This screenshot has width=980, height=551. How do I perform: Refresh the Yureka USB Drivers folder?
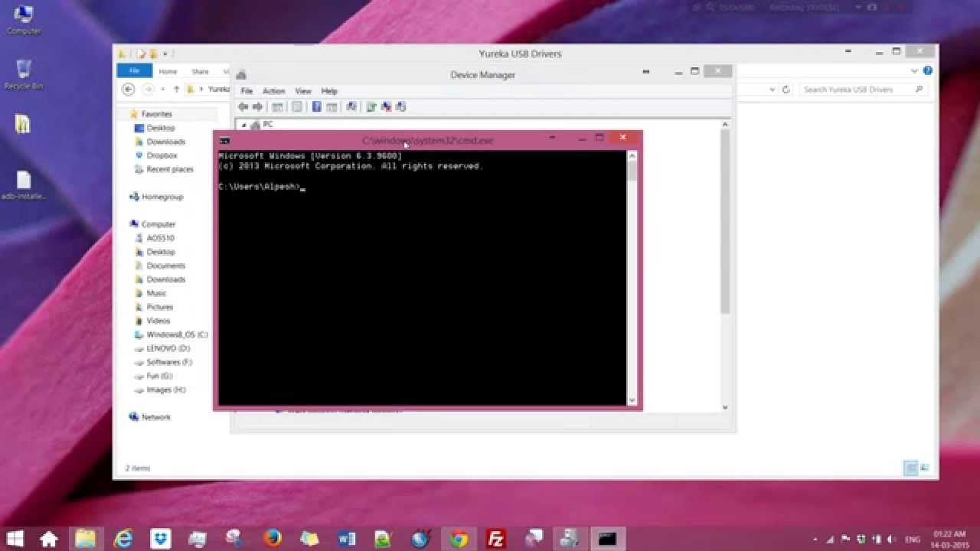[x=786, y=90]
